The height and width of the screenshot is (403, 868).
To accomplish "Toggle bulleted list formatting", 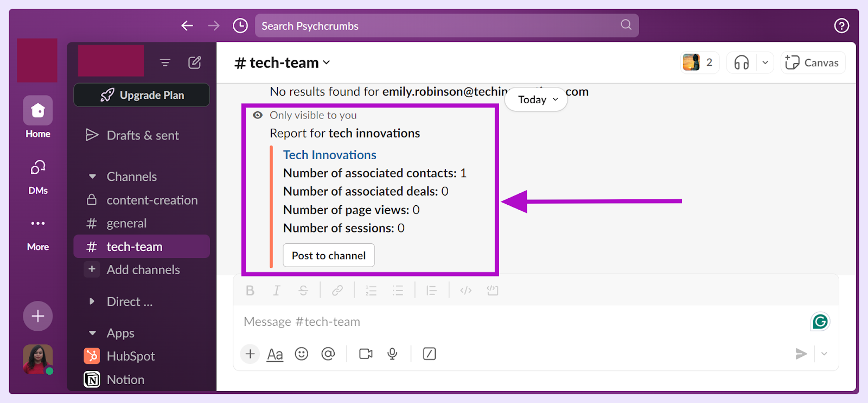I will tap(398, 291).
